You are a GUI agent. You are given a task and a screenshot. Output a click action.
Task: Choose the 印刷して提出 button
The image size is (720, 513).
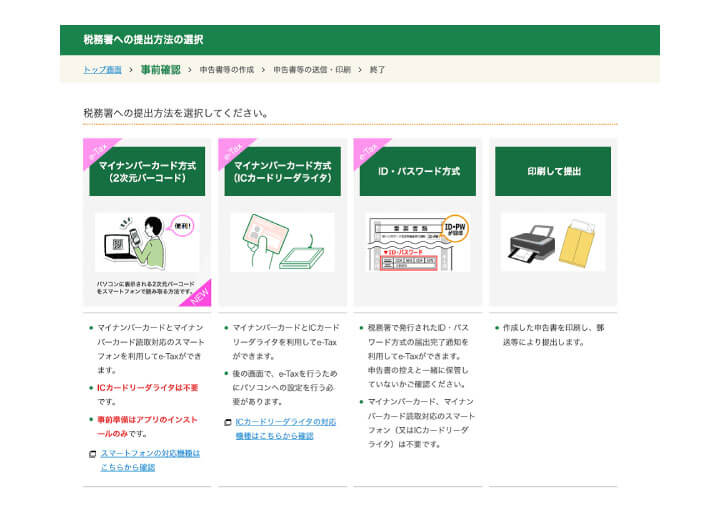coord(553,171)
